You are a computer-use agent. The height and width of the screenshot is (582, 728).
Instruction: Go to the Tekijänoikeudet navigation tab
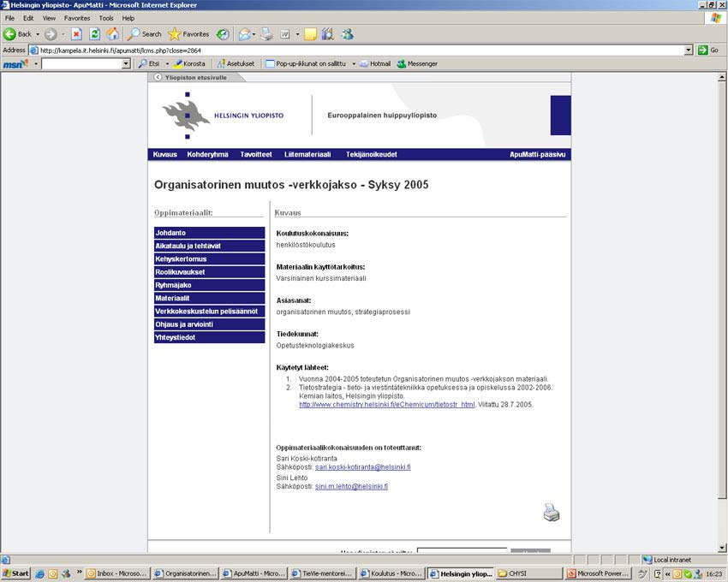372,155
